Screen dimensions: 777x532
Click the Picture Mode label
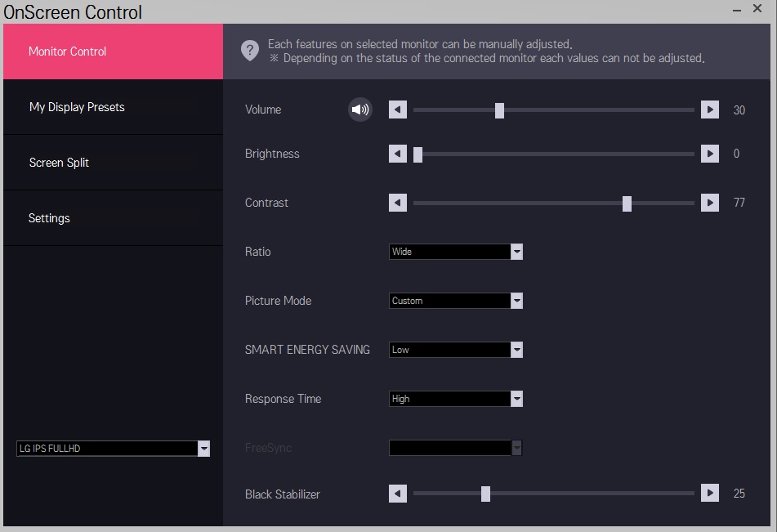278,301
